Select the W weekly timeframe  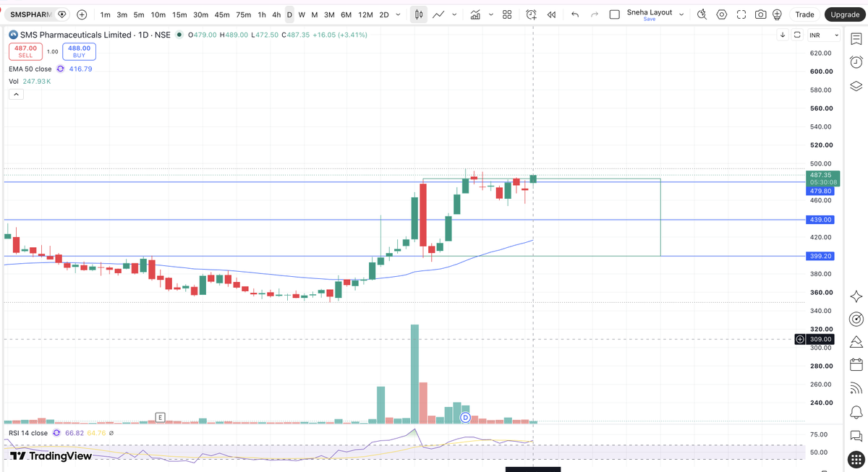(x=302, y=14)
